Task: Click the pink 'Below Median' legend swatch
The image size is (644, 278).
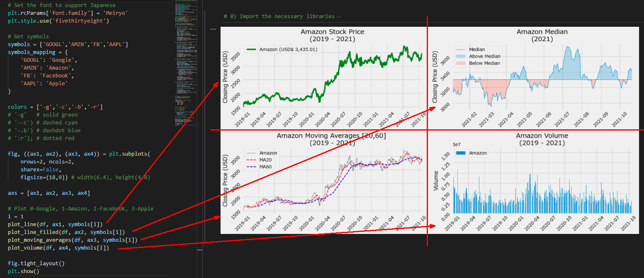Action: [x=460, y=63]
